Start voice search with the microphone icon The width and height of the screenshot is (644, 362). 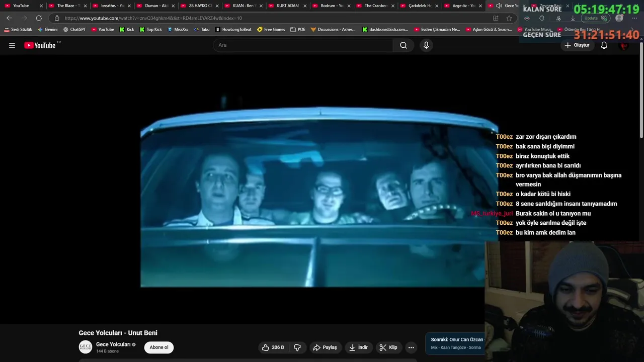[426, 45]
